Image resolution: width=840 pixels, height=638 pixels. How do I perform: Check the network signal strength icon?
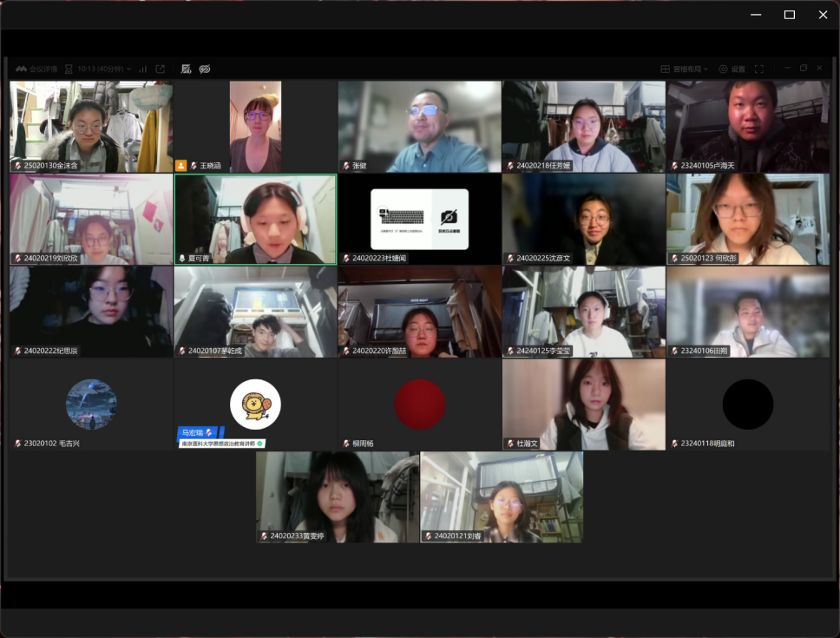point(143,69)
